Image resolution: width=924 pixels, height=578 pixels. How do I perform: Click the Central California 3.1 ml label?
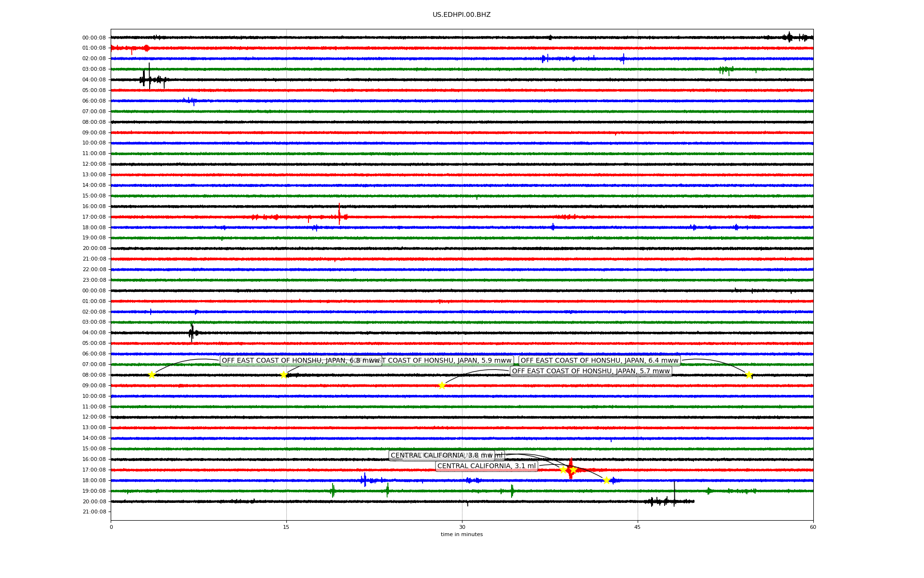tap(486, 466)
